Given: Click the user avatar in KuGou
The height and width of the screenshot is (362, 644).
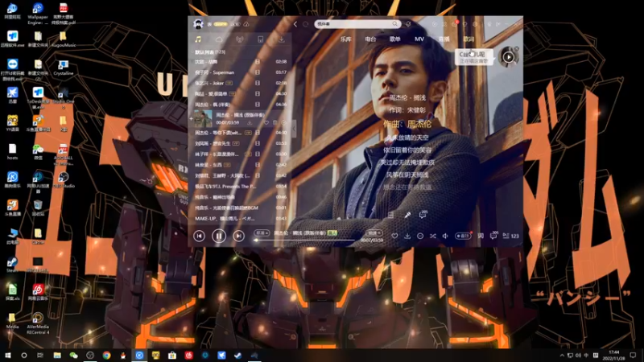Looking at the screenshot, I should [x=198, y=24].
